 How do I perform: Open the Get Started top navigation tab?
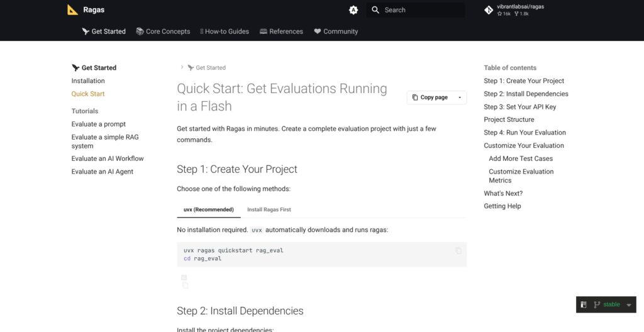coord(104,31)
